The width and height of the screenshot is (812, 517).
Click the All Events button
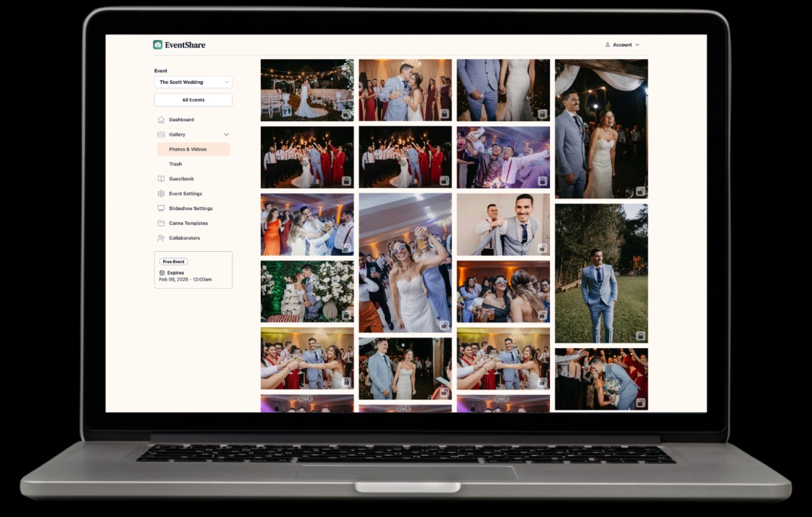click(193, 100)
